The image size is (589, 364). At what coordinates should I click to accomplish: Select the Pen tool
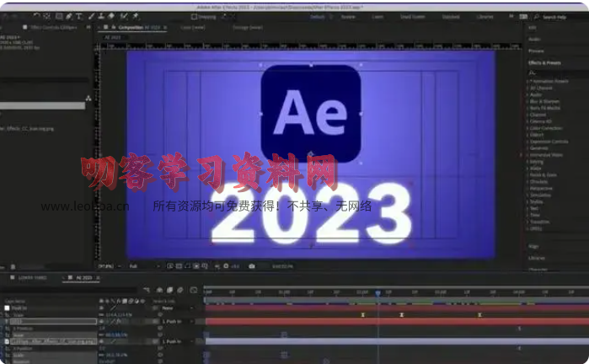[x=69, y=16]
